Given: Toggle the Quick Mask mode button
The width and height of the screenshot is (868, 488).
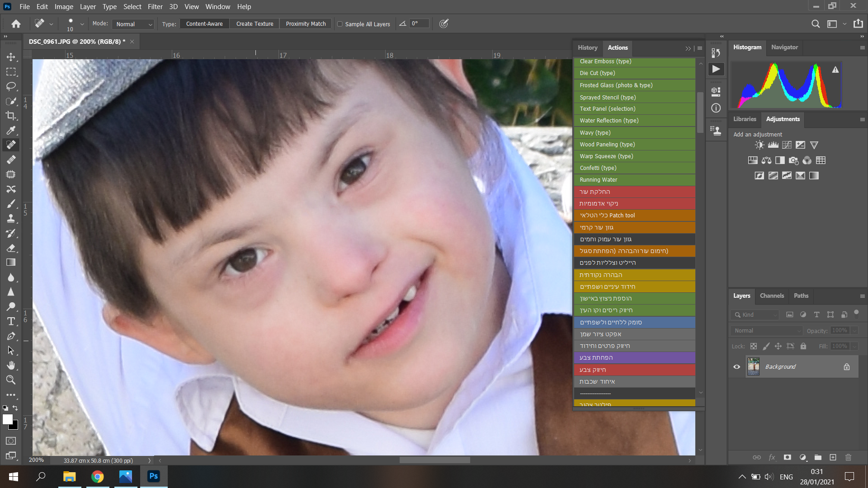Looking at the screenshot, I should (11, 441).
